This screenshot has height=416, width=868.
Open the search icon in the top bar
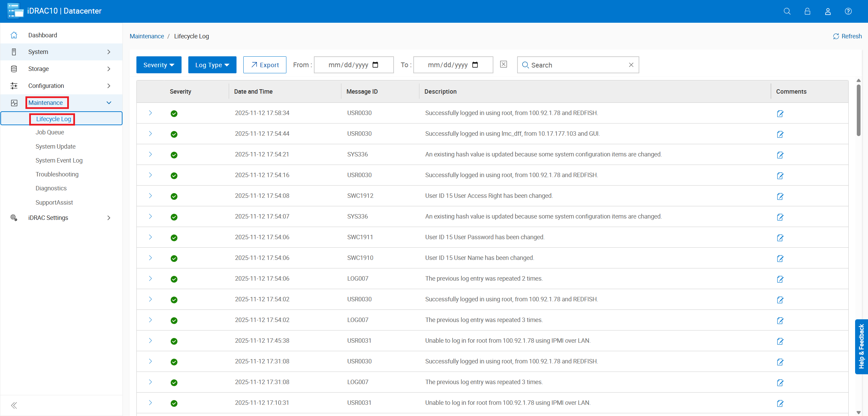(x=787, y=11)
